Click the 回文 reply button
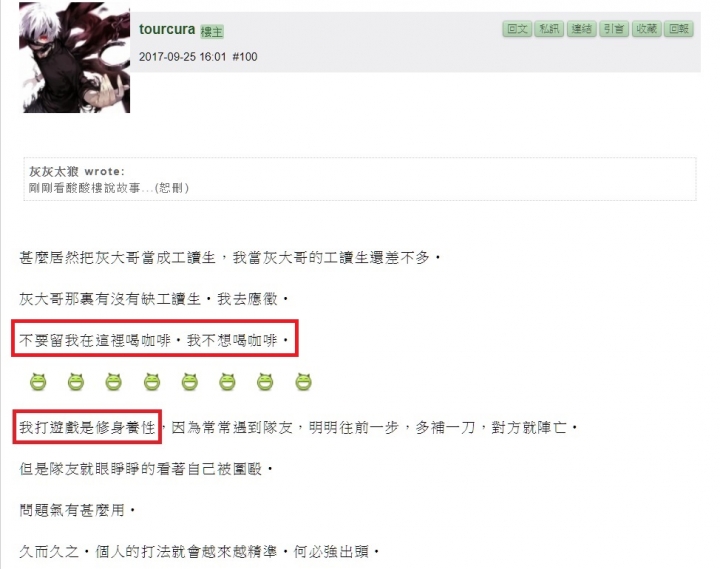 point(517,29)
